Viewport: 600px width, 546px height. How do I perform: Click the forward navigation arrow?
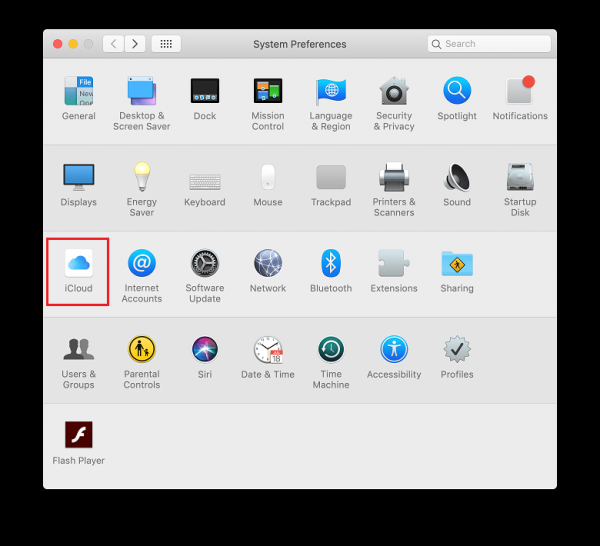(x=135, y=44)
